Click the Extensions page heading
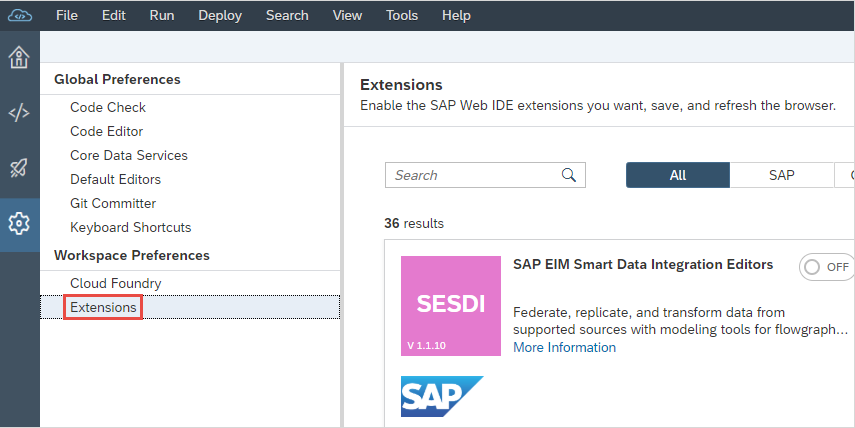This screenshot has width=855, height=428. pos(401,85)
